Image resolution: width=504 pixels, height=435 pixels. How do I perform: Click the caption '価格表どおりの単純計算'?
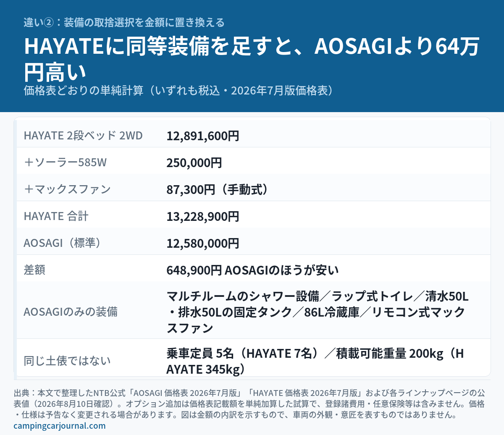click(84, 91)
